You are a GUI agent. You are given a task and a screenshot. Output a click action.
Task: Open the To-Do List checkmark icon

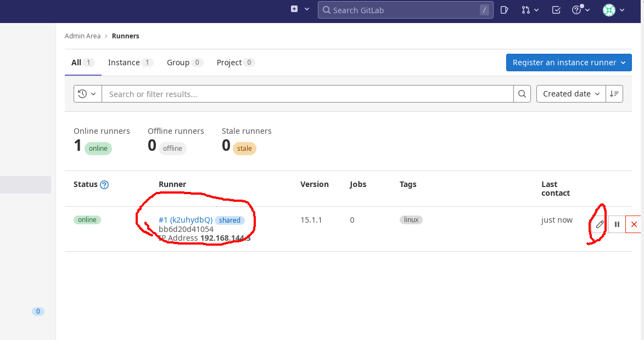tap(556, 10)
